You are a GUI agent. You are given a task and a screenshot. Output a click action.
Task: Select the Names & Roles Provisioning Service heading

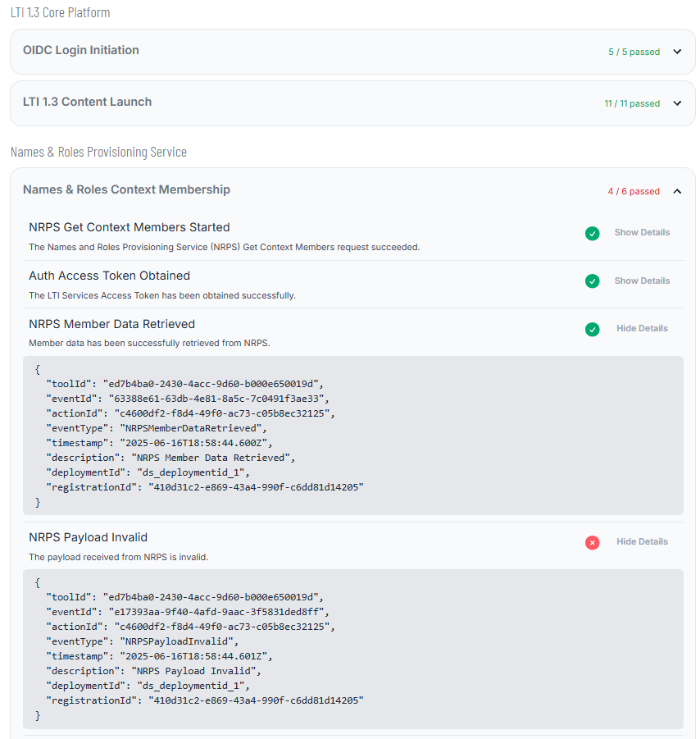pos(98,152)
